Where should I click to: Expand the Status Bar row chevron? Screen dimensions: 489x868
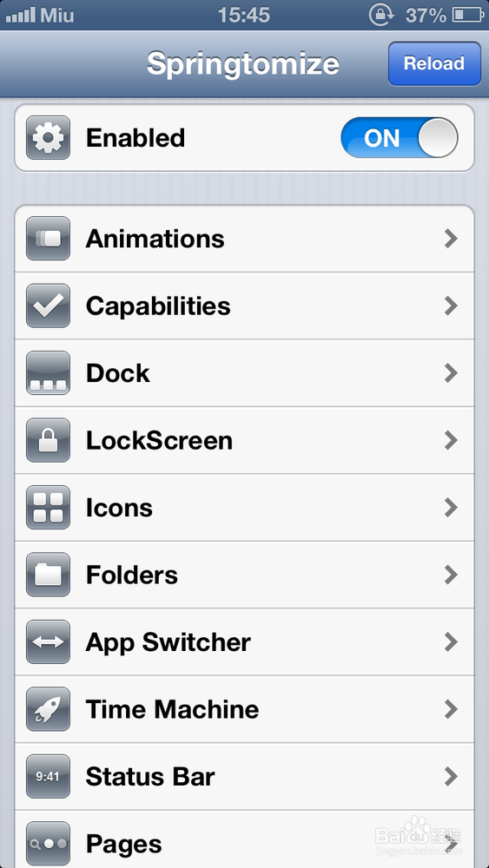pyautogui.click(x=452, y=777)
